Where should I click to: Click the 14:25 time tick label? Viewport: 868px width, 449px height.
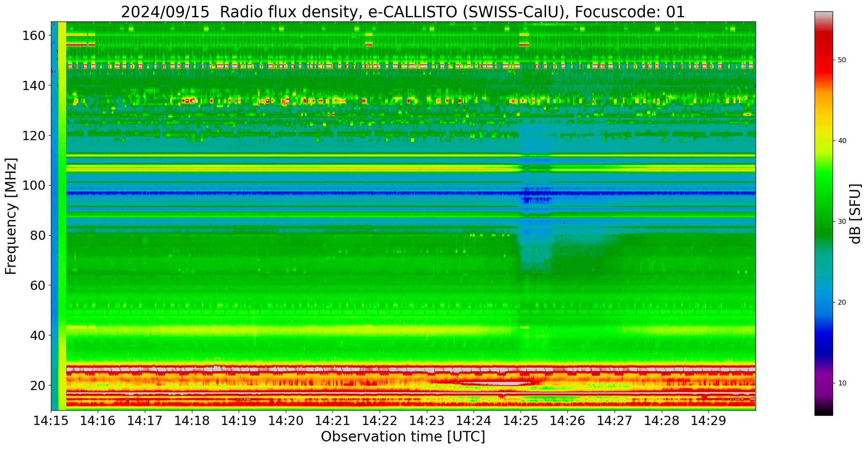[x=521, y=421]
